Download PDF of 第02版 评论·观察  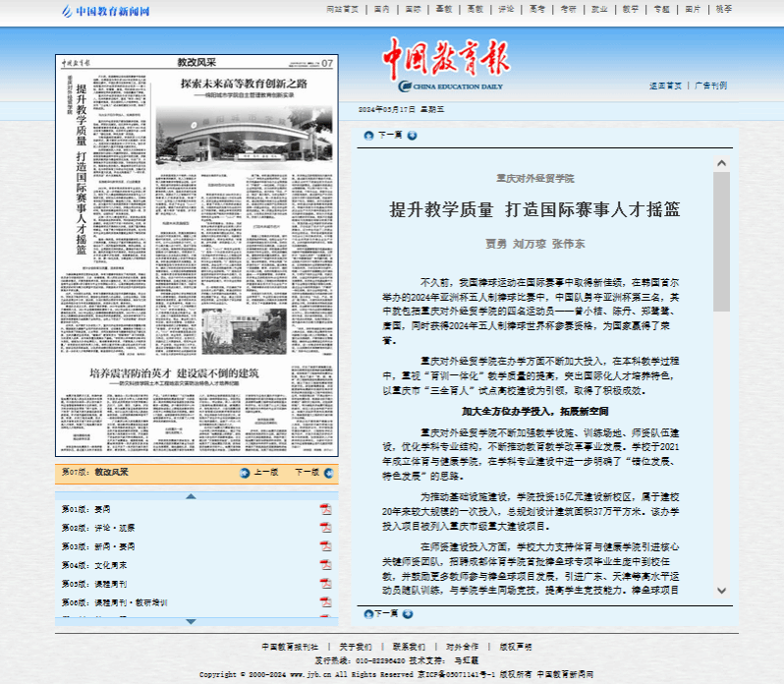tap(325, 528)
